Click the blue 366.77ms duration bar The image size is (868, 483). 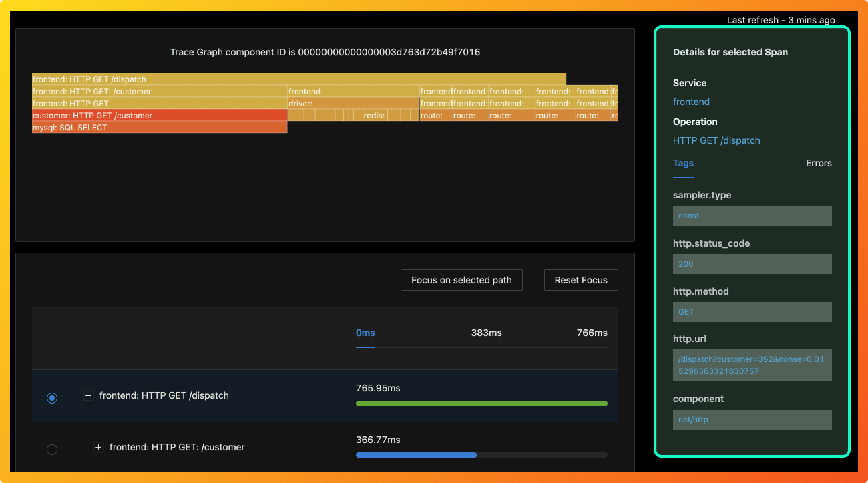pyautogui.click(x=416, y=455)
